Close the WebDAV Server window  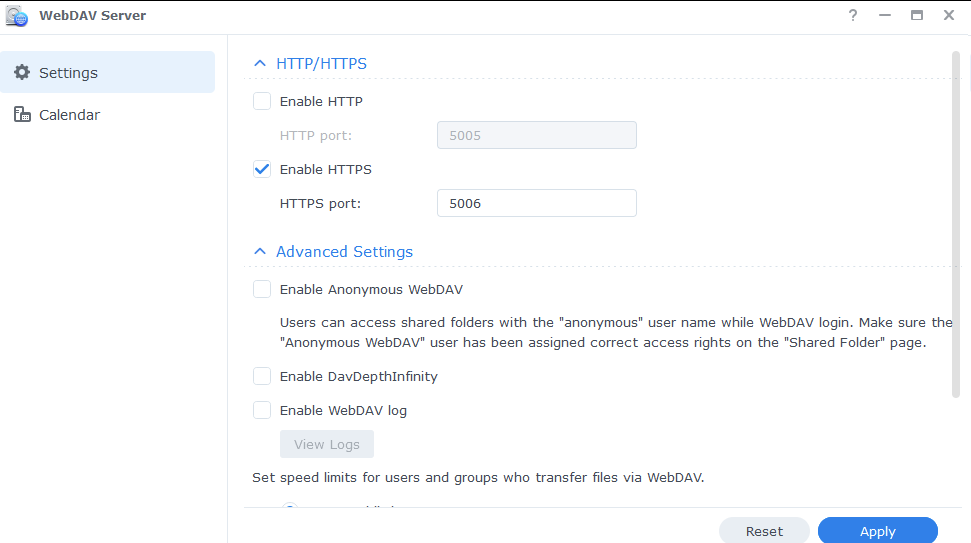(x=948, y=16)
